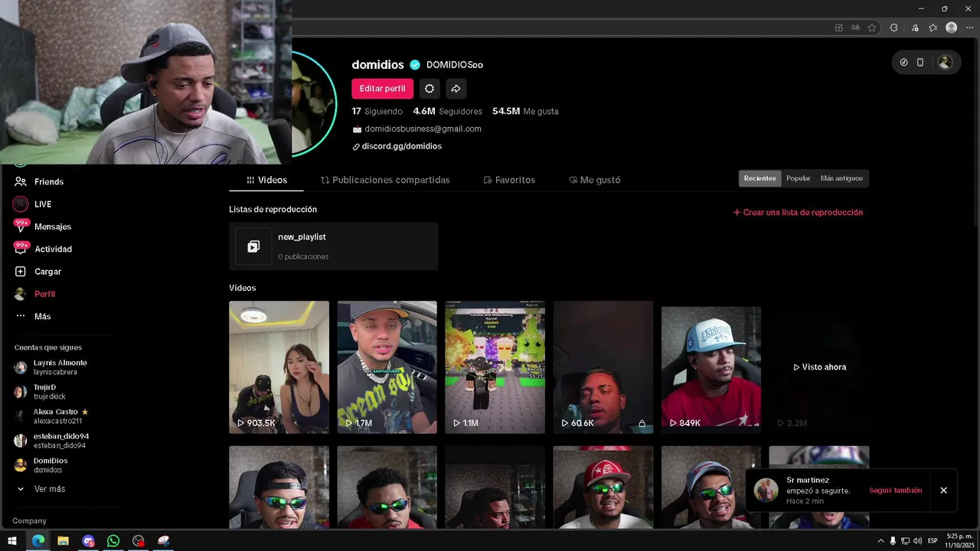
Task: Open browser media control music icon
Action: pyautogui.click(x=914, y=28)
